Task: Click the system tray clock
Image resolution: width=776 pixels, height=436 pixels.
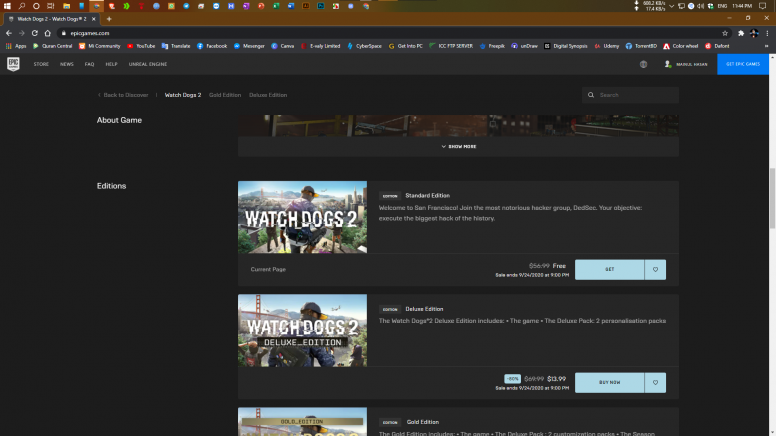Action: 742,6
